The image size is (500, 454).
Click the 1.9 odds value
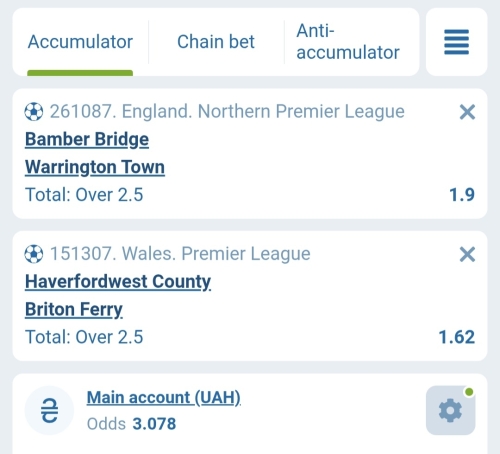462,195
